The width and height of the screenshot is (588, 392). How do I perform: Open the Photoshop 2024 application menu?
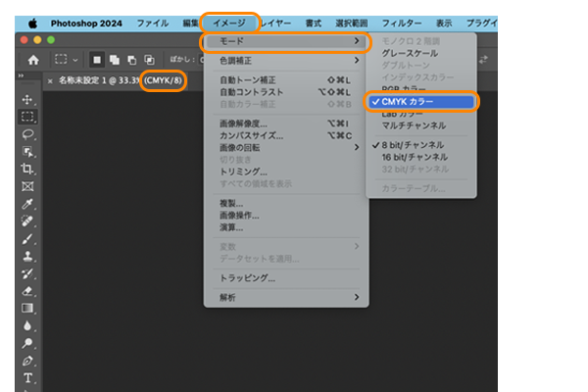tap(86, 24)
